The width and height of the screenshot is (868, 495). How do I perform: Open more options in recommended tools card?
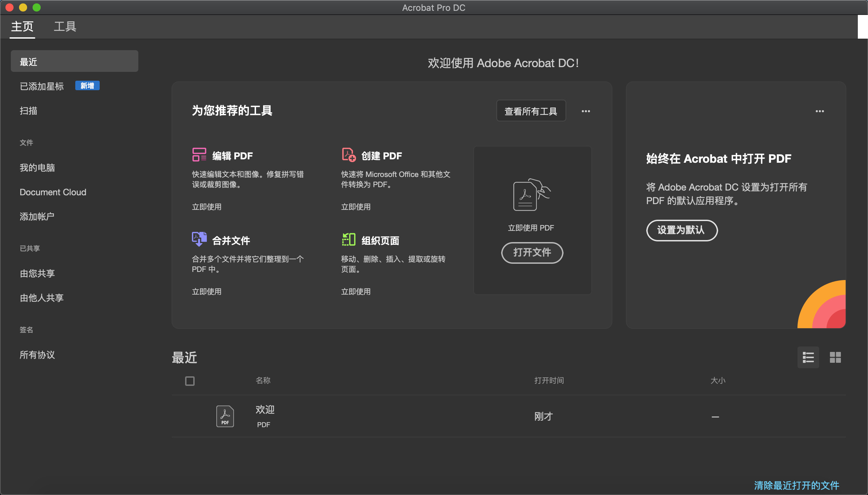pos(586,111)
